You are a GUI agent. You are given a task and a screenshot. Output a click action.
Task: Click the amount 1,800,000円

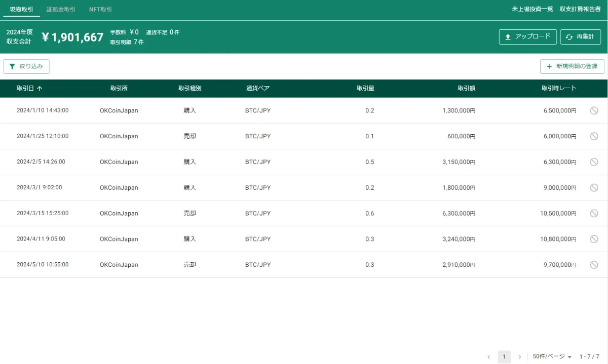tap(459, 187)
